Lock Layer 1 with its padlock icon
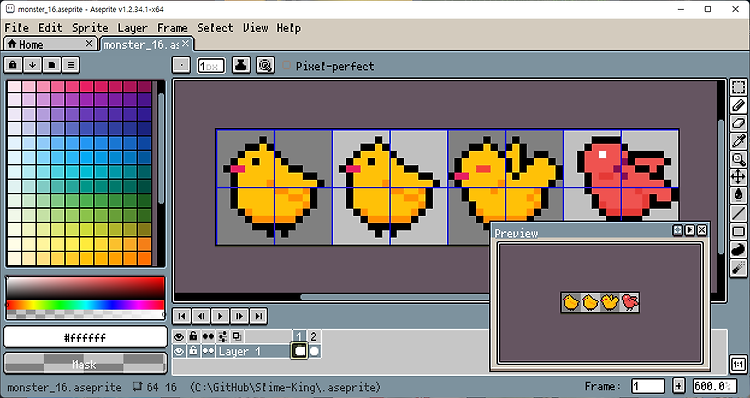Image resolution: width=750 pixels, height=398 pixels. 193,351
